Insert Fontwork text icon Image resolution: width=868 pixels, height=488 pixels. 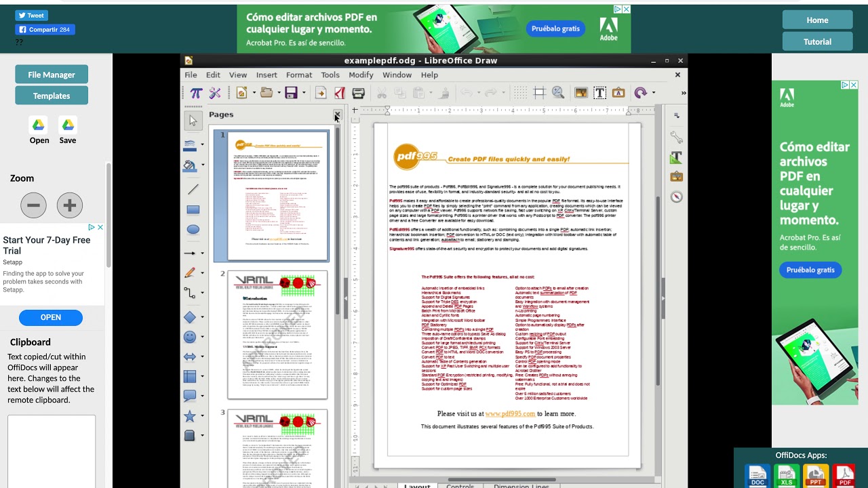pyautogui.click(x=618, y=93)
